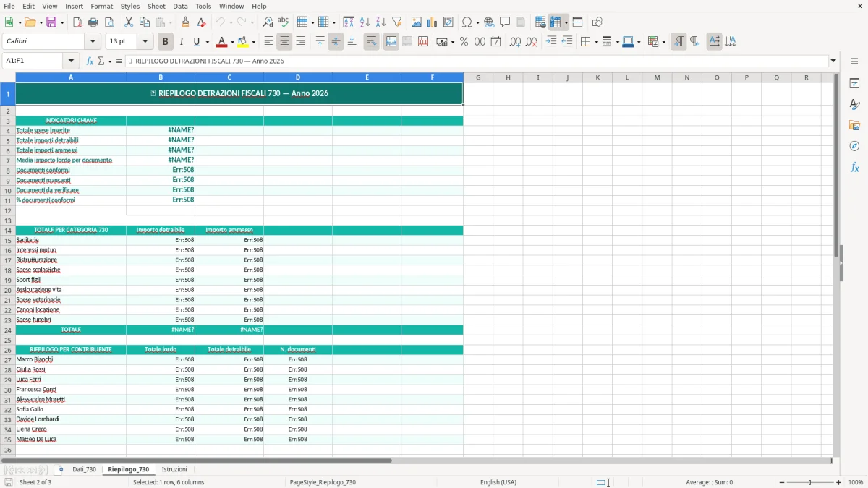Screen dimensions: 868x488
Task: Open the Borders dropdown arrow
Action: pos(595,42)
